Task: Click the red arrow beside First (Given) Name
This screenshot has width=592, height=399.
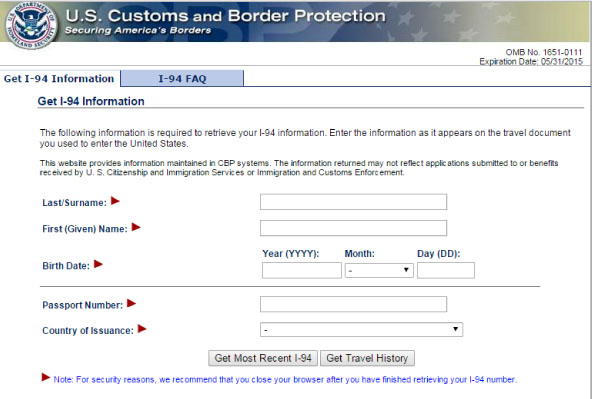Action: pyautogui.click(x=136, y=227)
